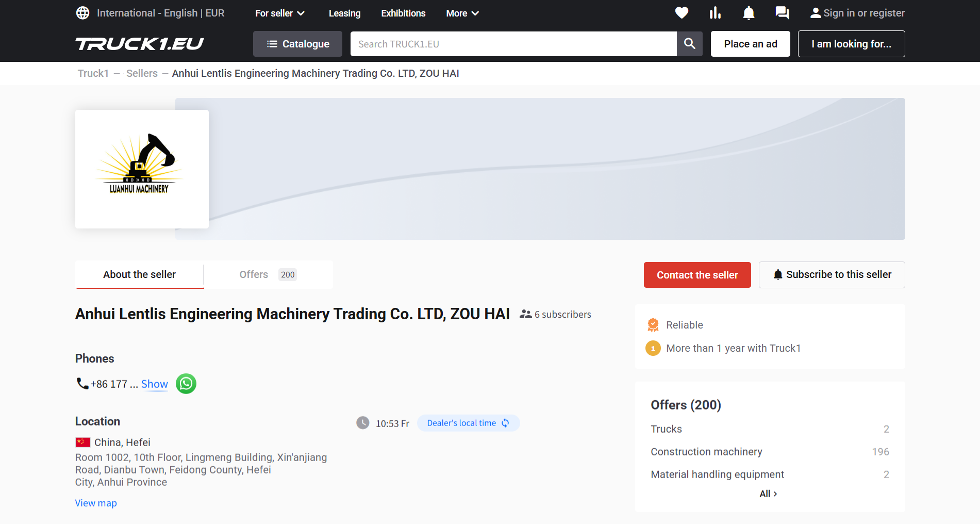Open the comparison bar chart icon
This screenshot has width=980, height=524.
(715, 13)
